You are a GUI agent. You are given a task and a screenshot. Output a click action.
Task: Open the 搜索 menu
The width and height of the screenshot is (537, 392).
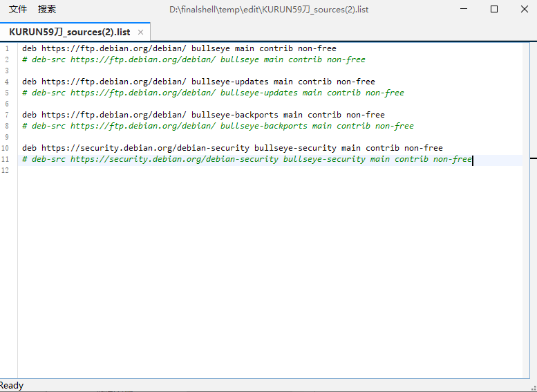[x=47, y=9]
